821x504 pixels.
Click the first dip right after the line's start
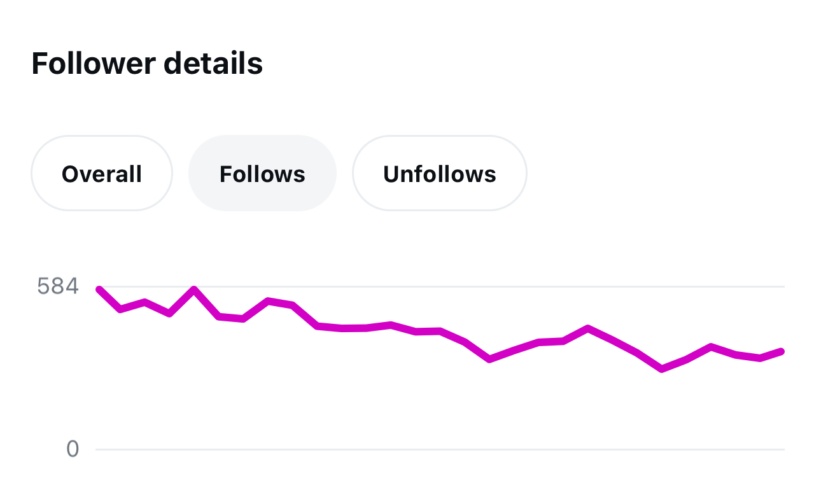coord(120,309)
